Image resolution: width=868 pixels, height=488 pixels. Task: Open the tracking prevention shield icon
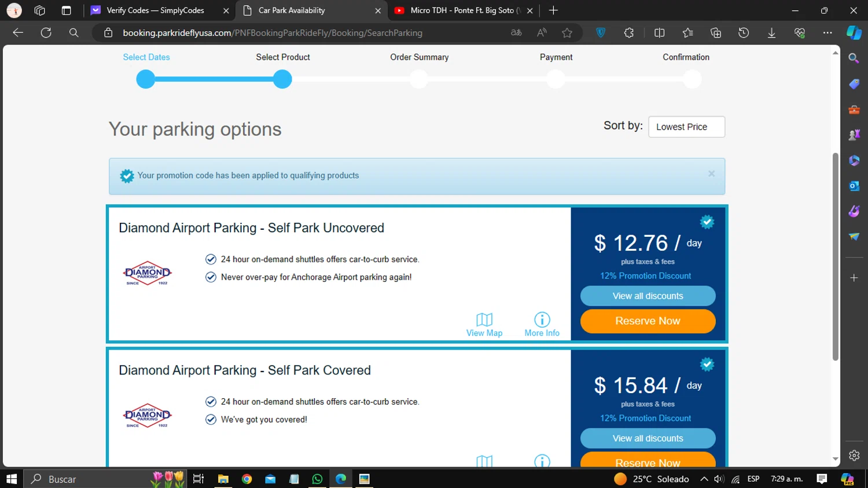tap(601, 33)
